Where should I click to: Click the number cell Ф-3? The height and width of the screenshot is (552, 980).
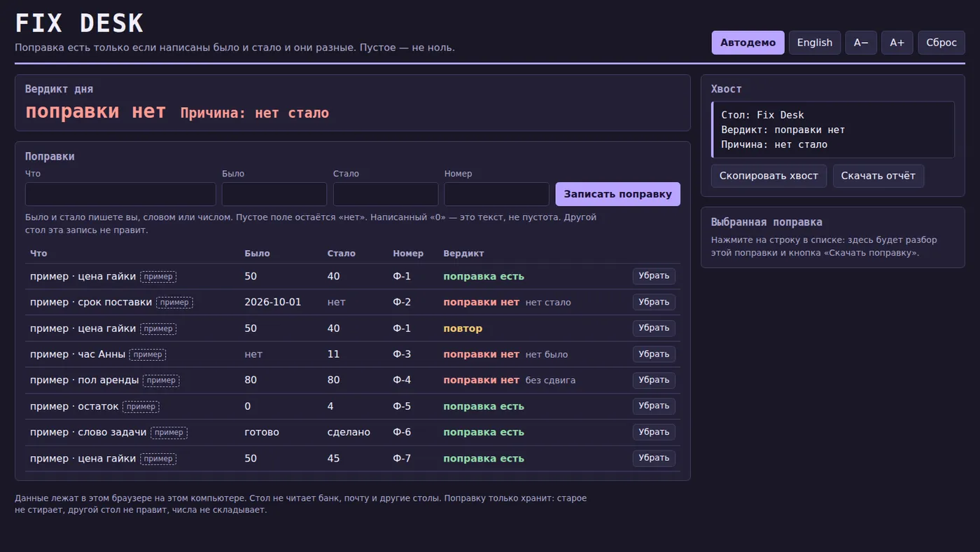click(402, 354)
